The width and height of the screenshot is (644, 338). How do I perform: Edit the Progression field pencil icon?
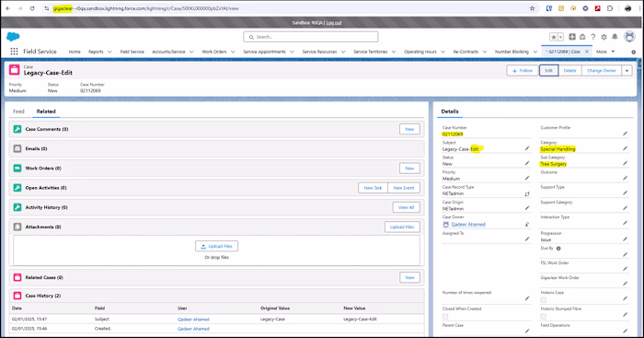pos(625,239)
